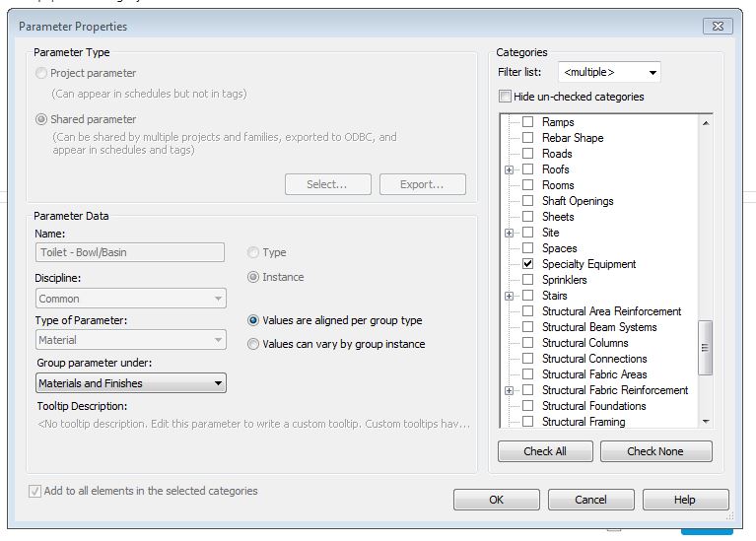Confirm with the OK button
This screenshot has width=756, height=541.
tap(496, 500)
